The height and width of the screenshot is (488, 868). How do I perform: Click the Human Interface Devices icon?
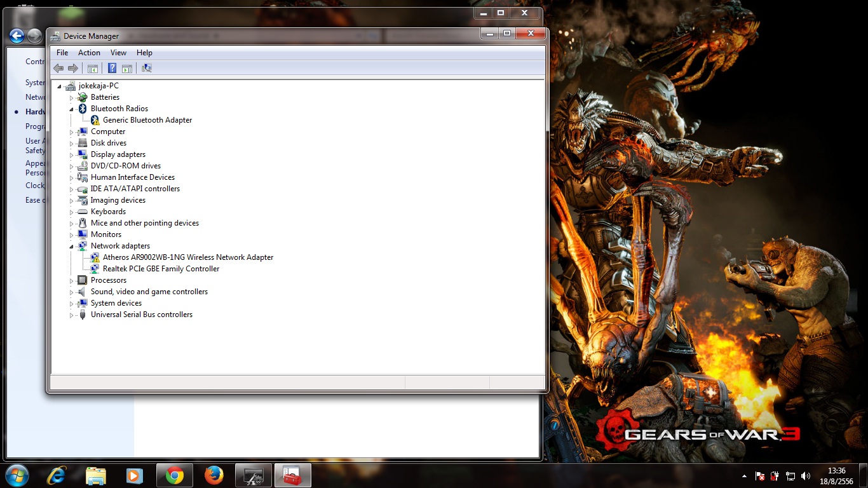[82, 177]
